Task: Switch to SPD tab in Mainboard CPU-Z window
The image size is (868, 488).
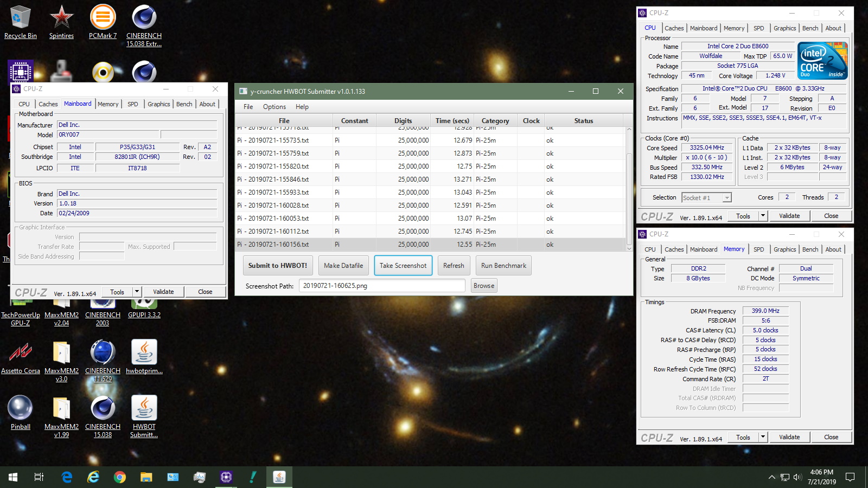Action: pyautogui.click(x=133, y=104)
